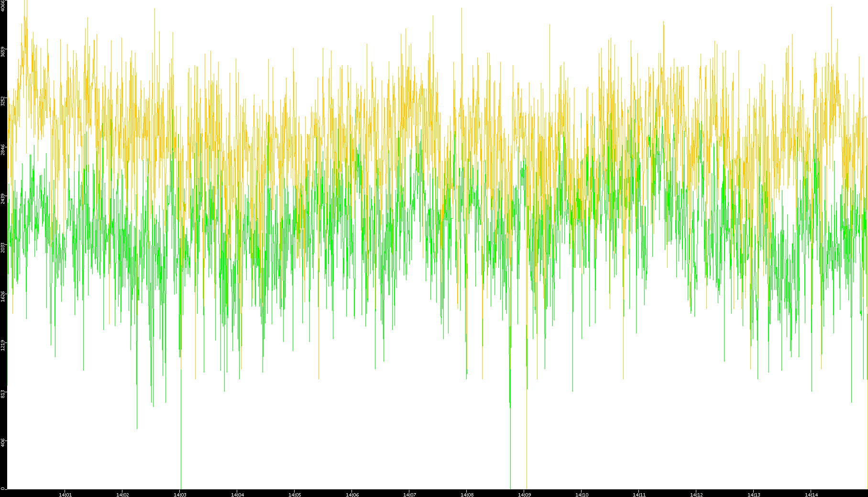
Task: Click the 14:10 time axis label
Action: (x=582, y=495)
